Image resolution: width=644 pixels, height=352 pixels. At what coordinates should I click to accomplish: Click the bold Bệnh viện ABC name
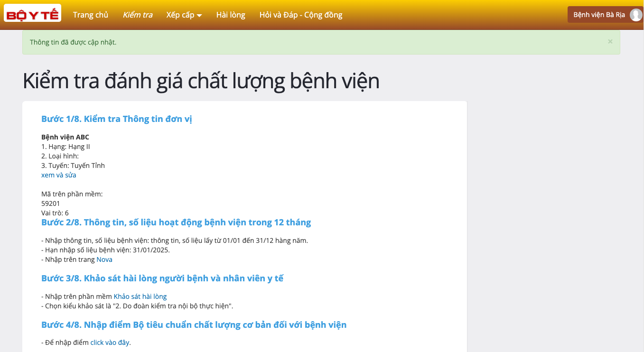pyautogui.click(x=65, y=137)
